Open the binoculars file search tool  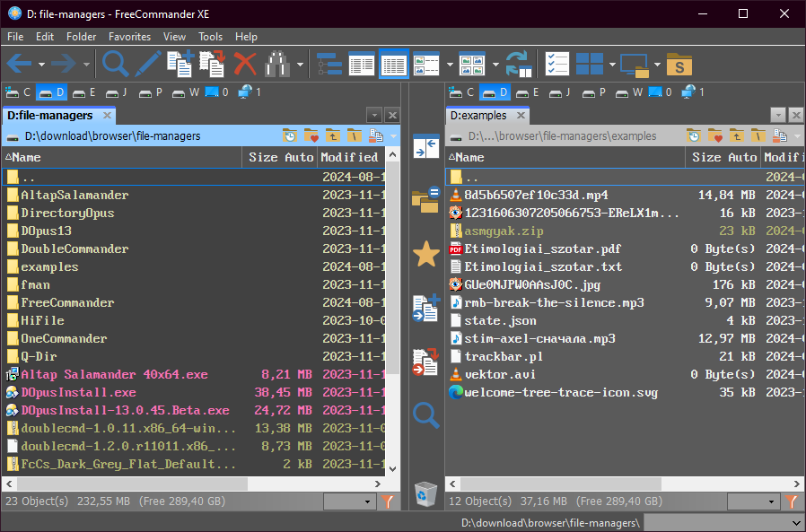(x=276, y=64)
